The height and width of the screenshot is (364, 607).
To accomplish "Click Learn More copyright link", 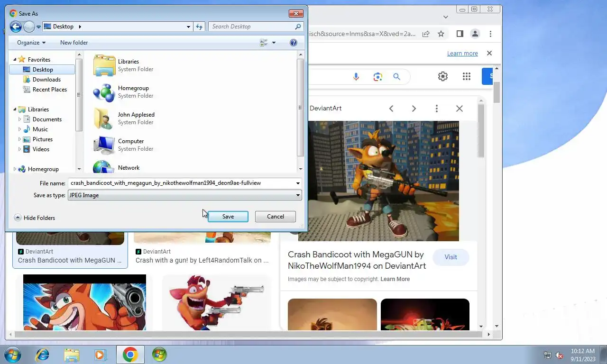I will pyautogui.click(x=395, y=279).
